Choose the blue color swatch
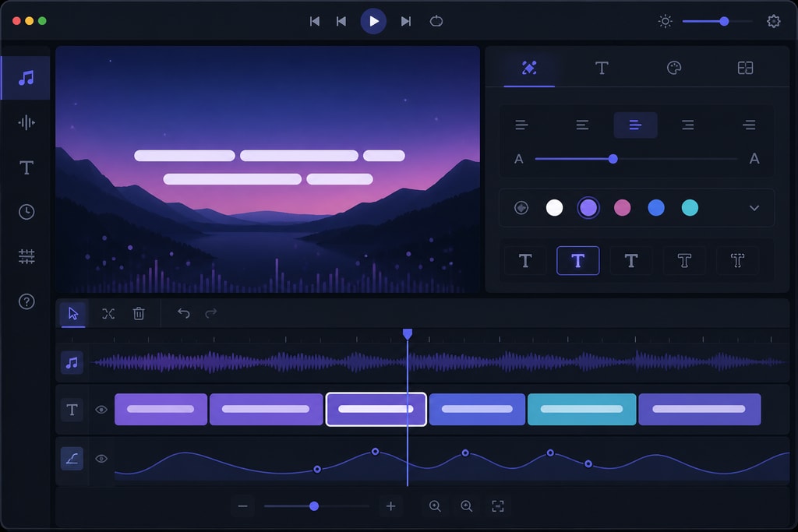The image size is (798, 532). point(656,207)
